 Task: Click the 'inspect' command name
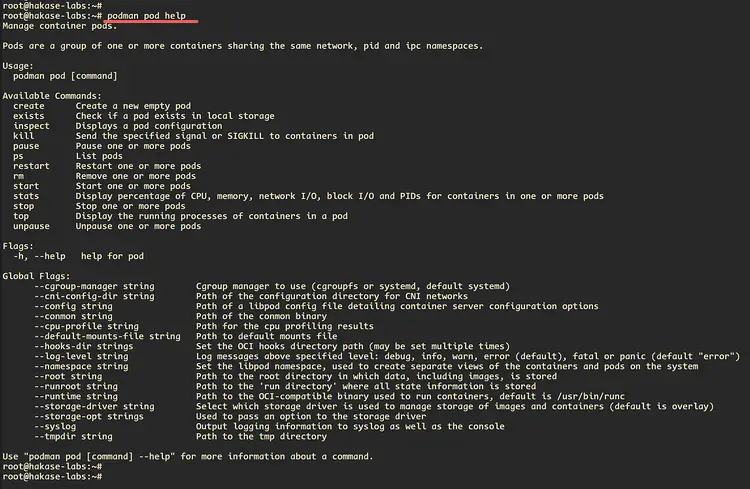click(31, 126)
